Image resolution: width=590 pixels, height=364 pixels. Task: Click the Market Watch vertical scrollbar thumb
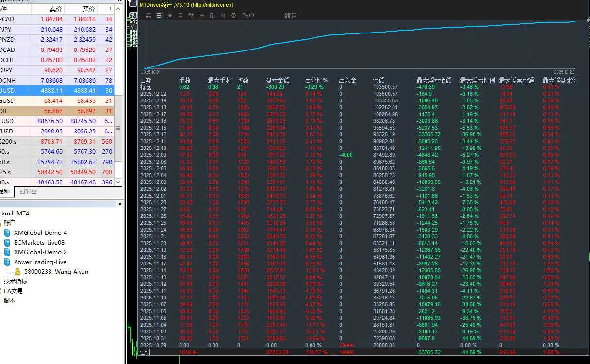click(117, 128)
